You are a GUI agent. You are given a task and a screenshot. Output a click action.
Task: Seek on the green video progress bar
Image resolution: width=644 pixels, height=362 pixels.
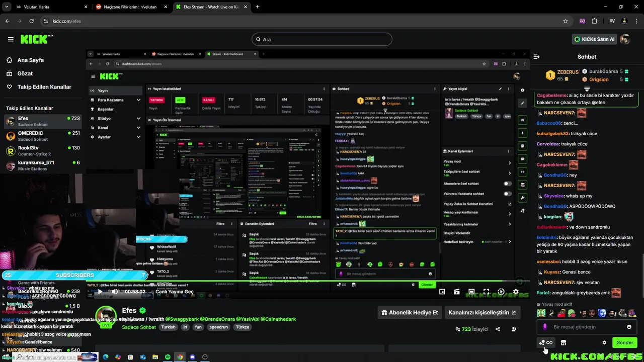pyautogui.click(x=307, y=281)
